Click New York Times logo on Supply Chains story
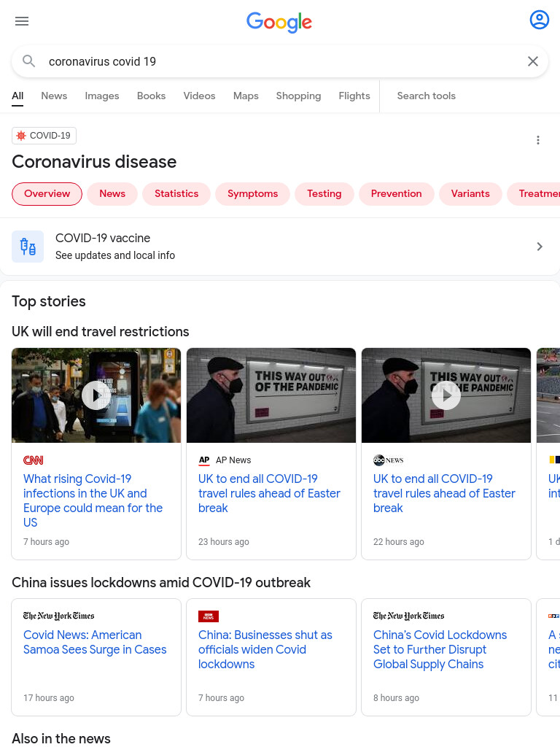The width and height of the screenshot is (560, 747). tap(408, 616)
